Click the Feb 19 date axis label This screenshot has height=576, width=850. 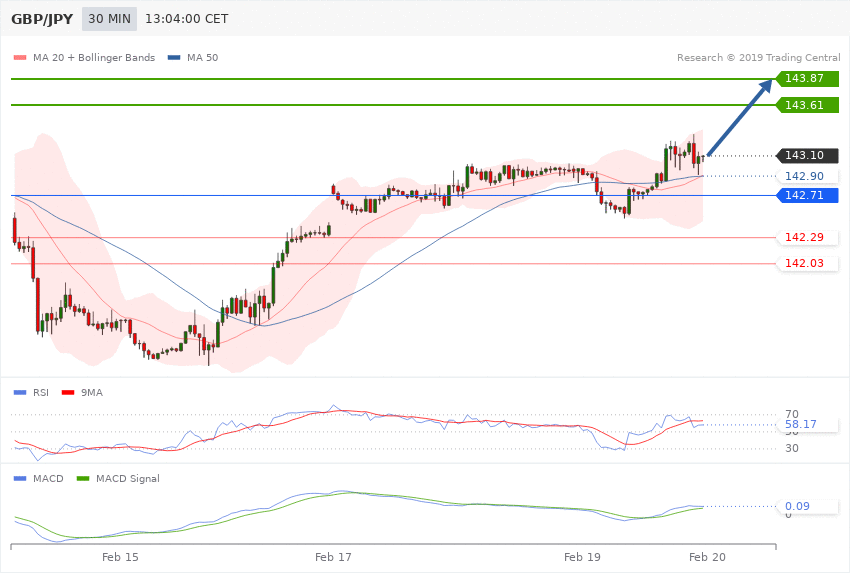[x=582, y=557]
